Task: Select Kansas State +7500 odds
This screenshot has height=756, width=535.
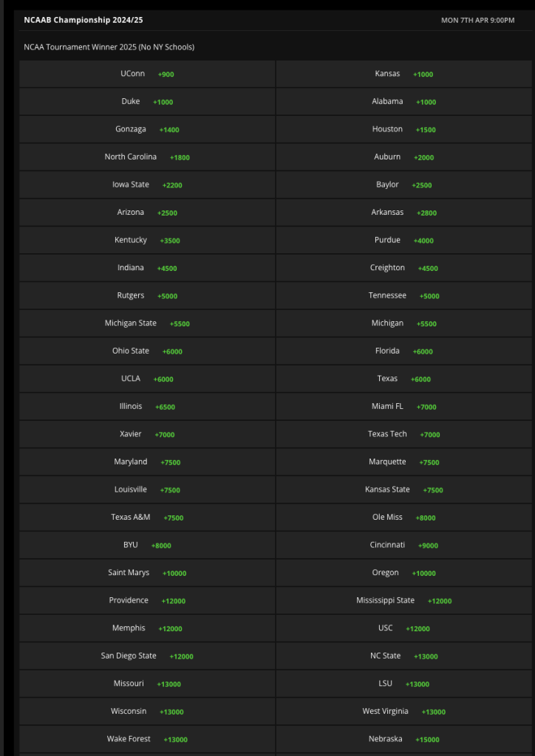Action: [x=403, y=490]
